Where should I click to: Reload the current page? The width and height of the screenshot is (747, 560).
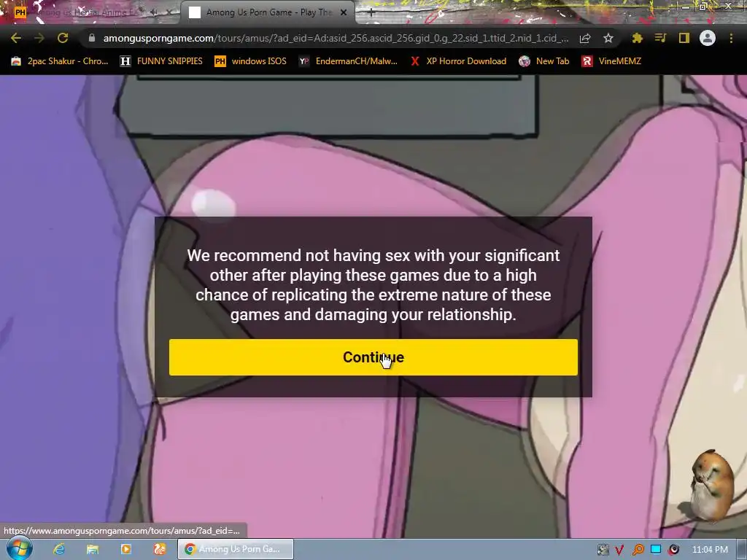[63, 38]
